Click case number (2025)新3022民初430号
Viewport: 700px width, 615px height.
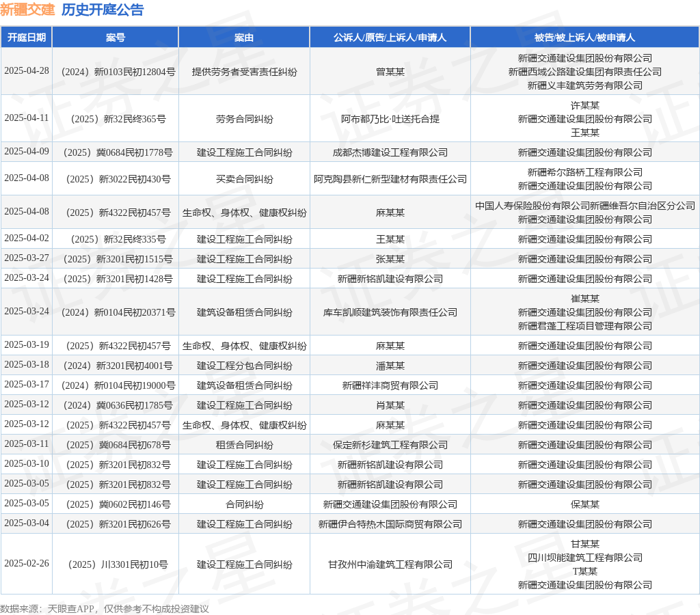pyautogui.click(x=118, y=179)
